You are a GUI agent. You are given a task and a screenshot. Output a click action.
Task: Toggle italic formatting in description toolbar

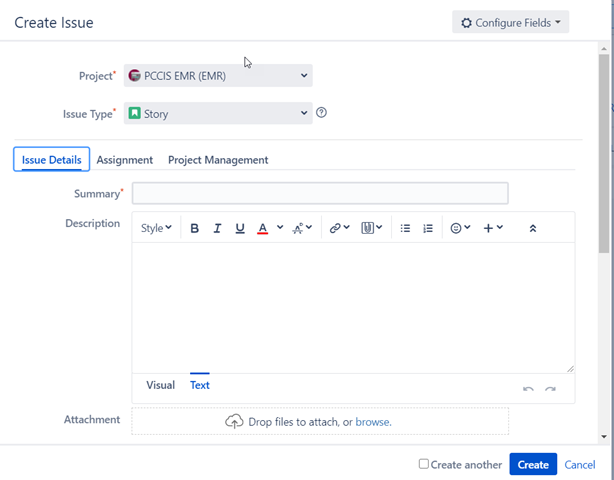217,228
